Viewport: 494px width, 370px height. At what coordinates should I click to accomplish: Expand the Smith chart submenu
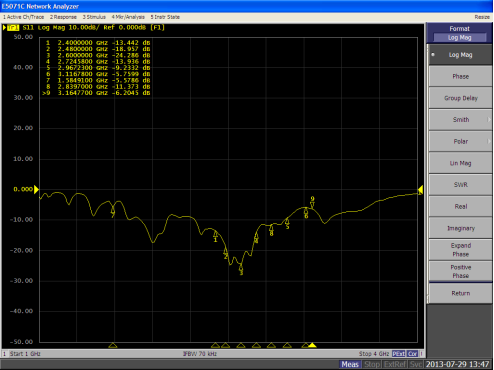tap(460, 120)
